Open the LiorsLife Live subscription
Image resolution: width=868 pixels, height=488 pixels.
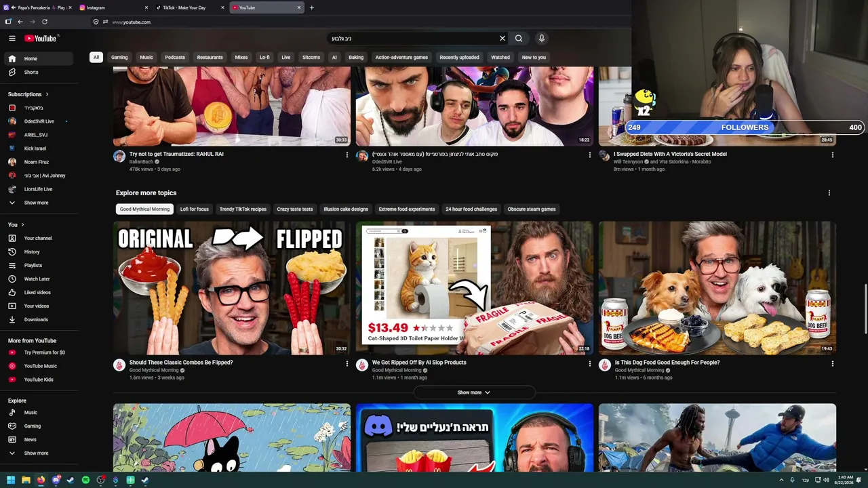point(39,189)
